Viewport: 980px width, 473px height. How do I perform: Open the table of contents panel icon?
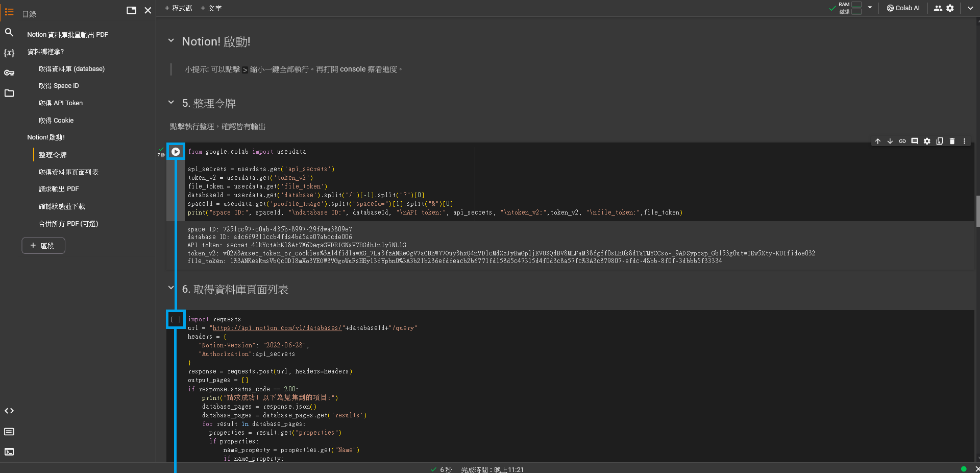pyautogui.click(x=9, y=12)
